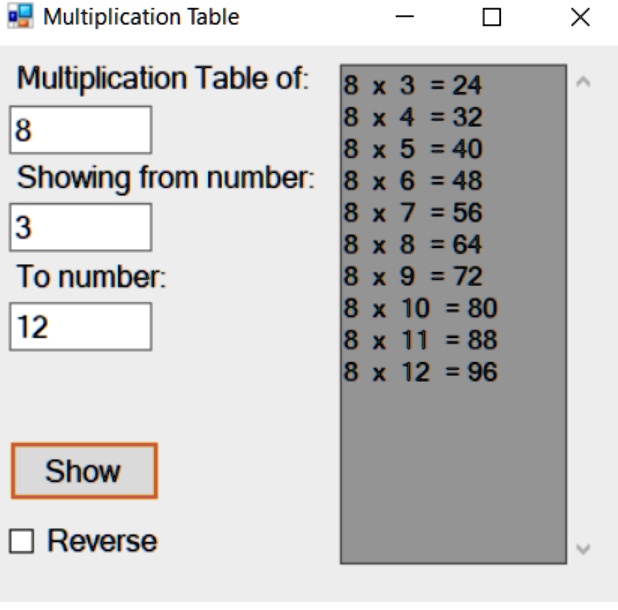
Task: Pick the row 8 x 10 = 80
Action: click(x=453, y=308)
